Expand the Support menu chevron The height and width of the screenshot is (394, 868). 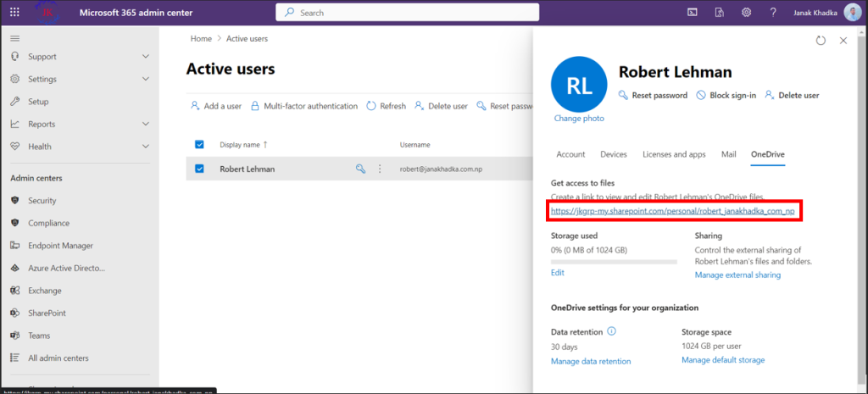pyautogui.click(x=146, y=57)
